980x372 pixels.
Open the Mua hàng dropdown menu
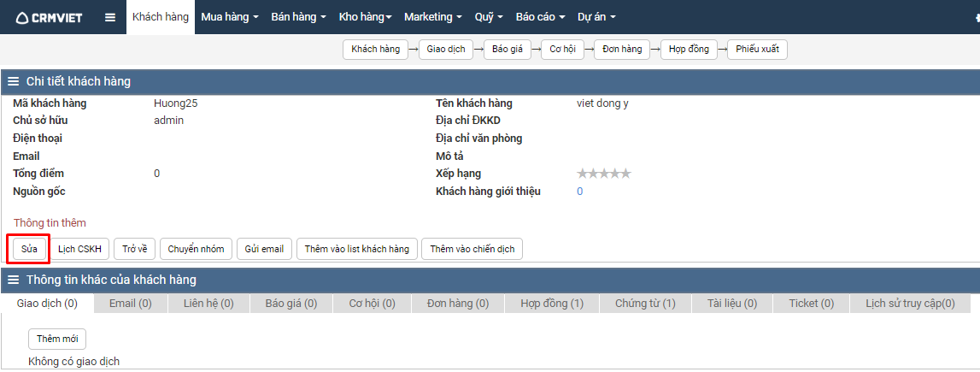pos(229,17)
